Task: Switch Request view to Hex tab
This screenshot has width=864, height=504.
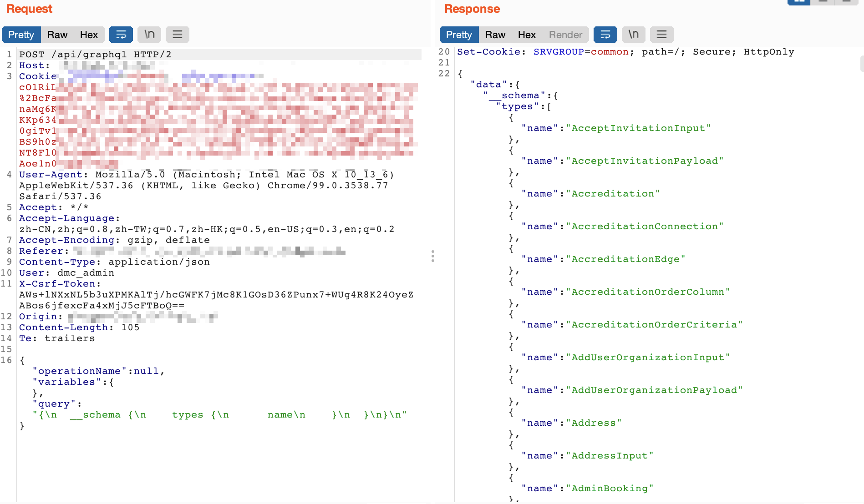Action: tap(89, 35)
